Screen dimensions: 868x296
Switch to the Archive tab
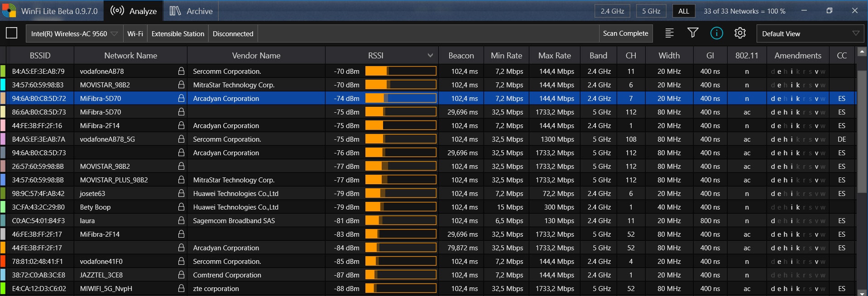191,11
